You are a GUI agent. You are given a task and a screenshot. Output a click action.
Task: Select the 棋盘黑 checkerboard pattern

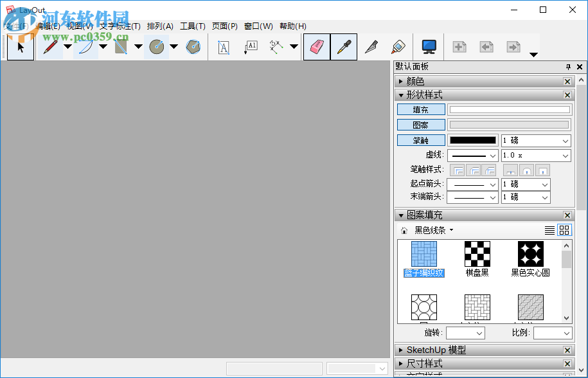[477, 254]
